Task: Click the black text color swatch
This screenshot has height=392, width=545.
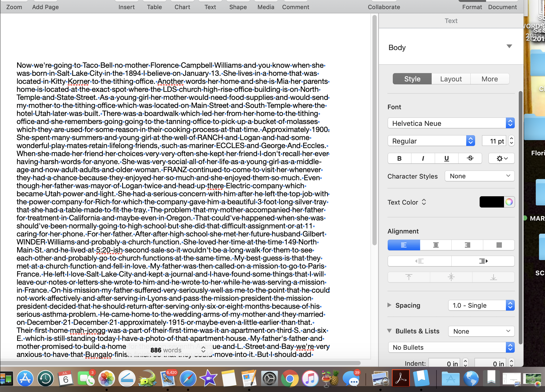Action: click(x=491, y=202)
